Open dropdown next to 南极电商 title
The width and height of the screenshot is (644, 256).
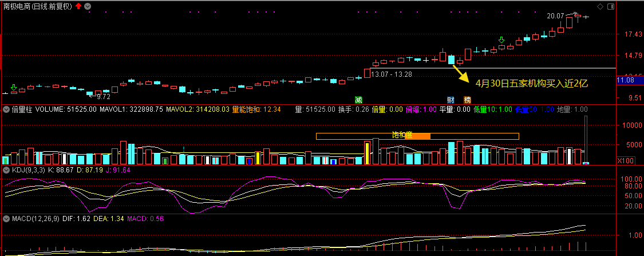point(88,6)
